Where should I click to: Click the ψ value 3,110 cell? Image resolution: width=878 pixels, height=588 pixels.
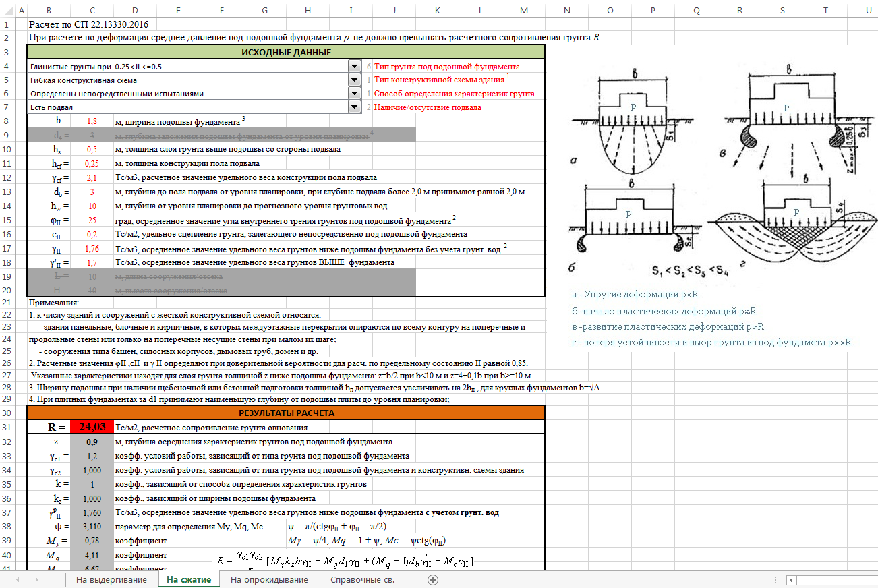point(92,526)
